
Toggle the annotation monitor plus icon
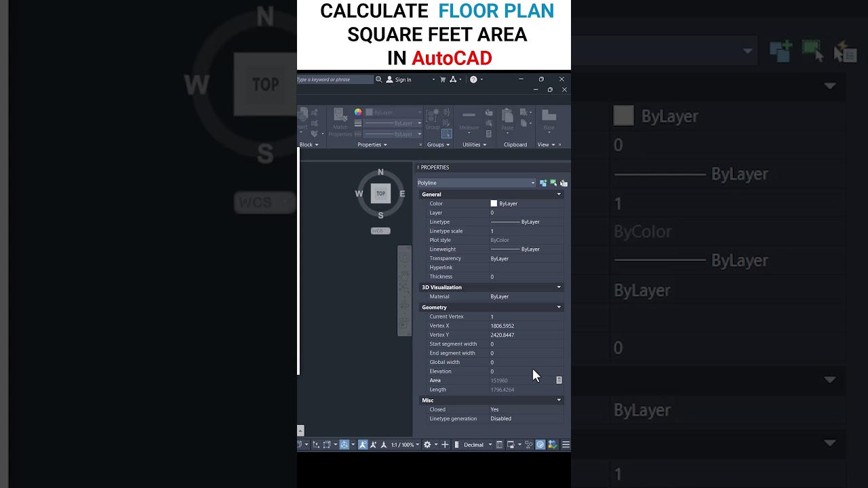445,445
